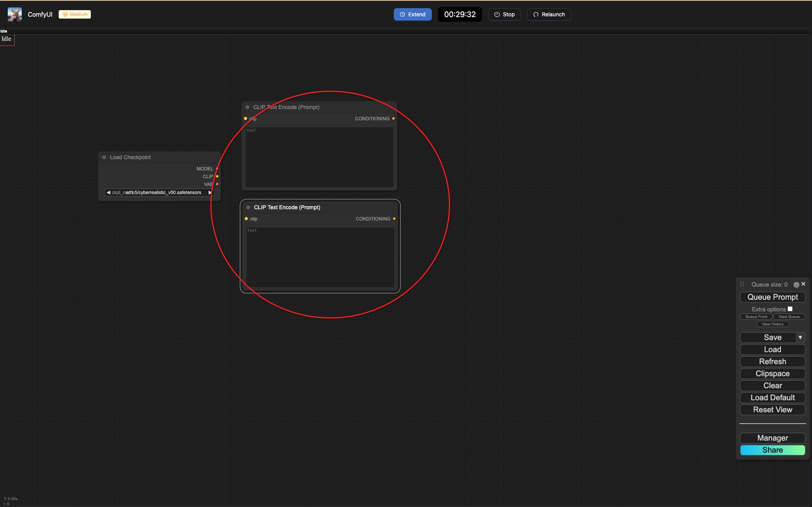Open the Manager menu
The width and height of the screenshot is (812, 507).
pos(772,438)
